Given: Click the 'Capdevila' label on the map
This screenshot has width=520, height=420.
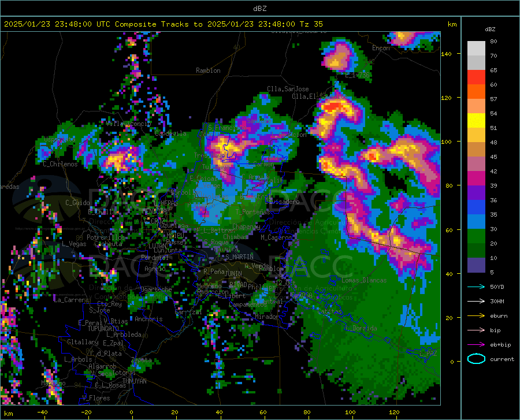Looking at the screenshot, I should [170, 133].
